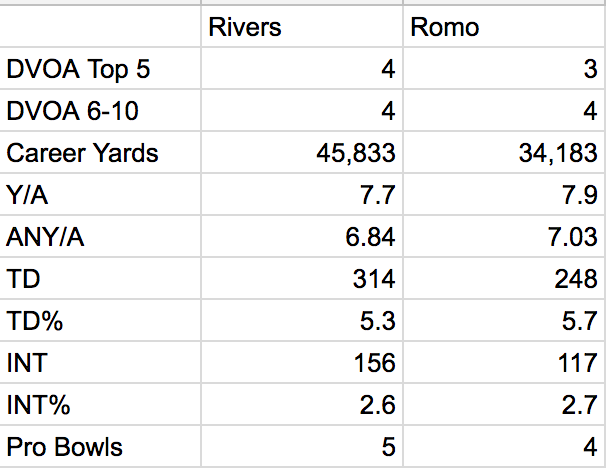Select Rivers' TD total 314
The width and height of the screenshot is (606, 468).
pyautogui.click(x=302, y=279)
